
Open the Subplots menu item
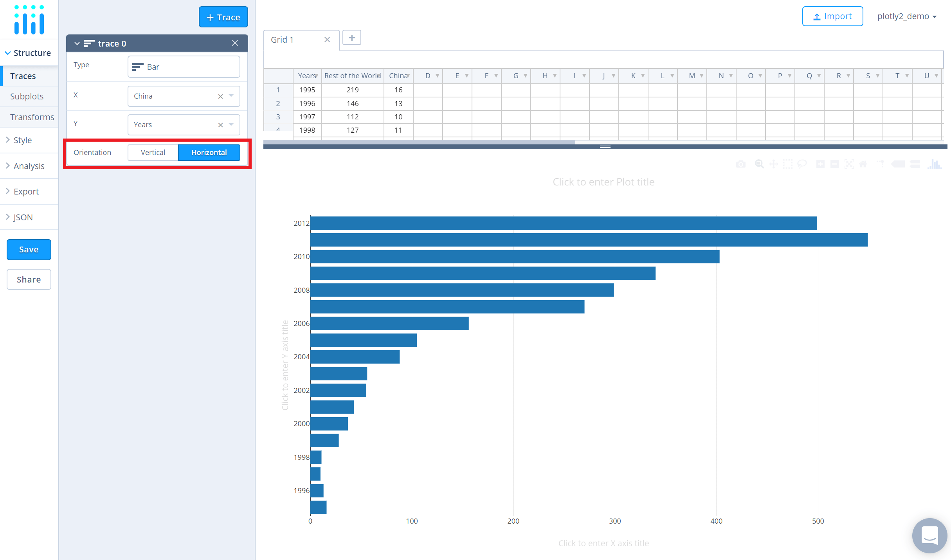point(27,96)
